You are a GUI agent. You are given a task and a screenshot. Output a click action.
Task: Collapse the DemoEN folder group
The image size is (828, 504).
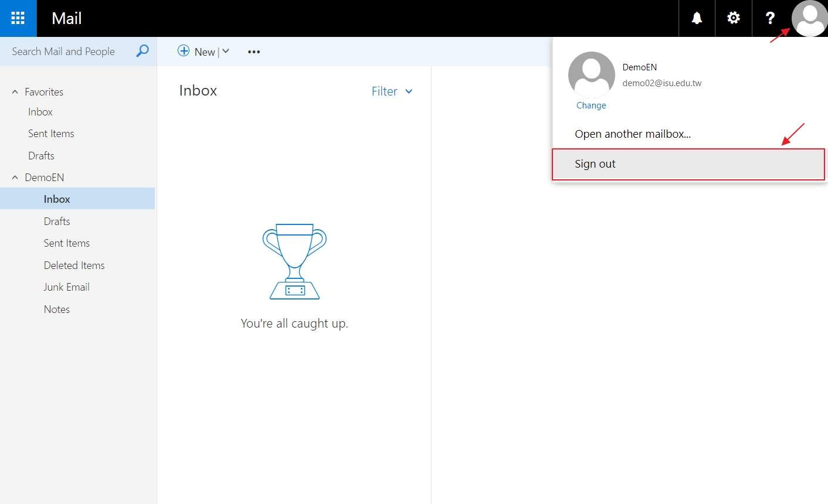tap(15, 178)
